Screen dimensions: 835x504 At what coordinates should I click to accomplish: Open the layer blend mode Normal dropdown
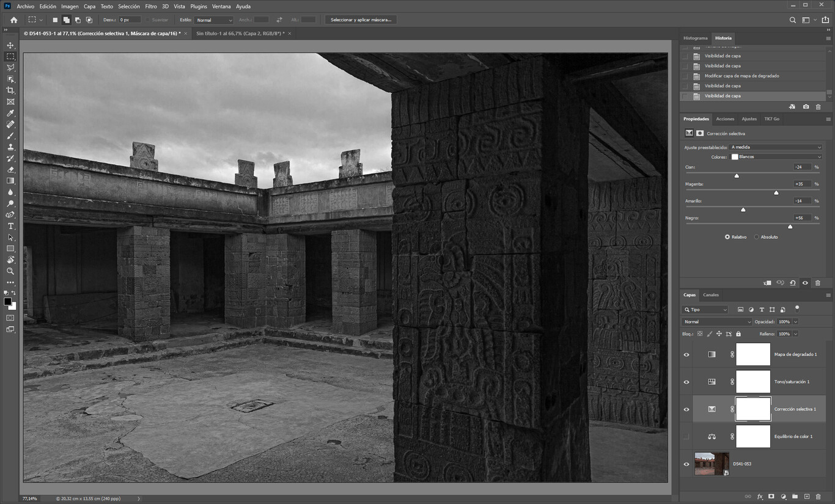coord(716,322)
